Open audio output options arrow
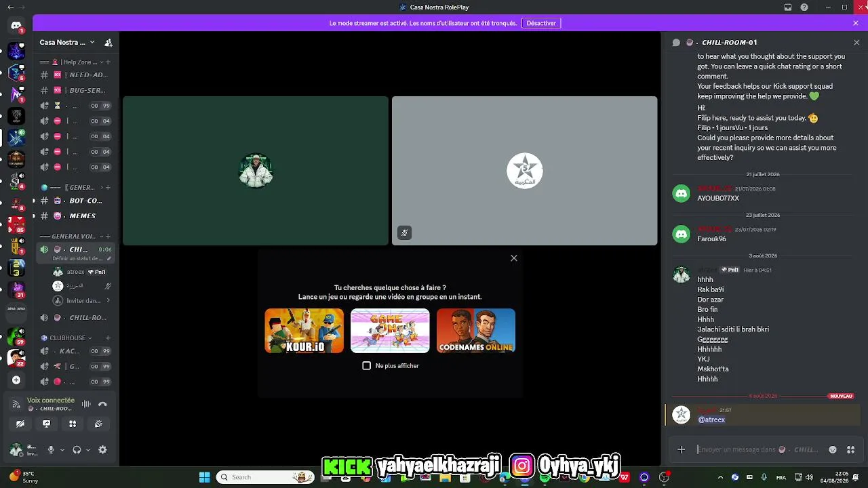 tap(88, 449)
